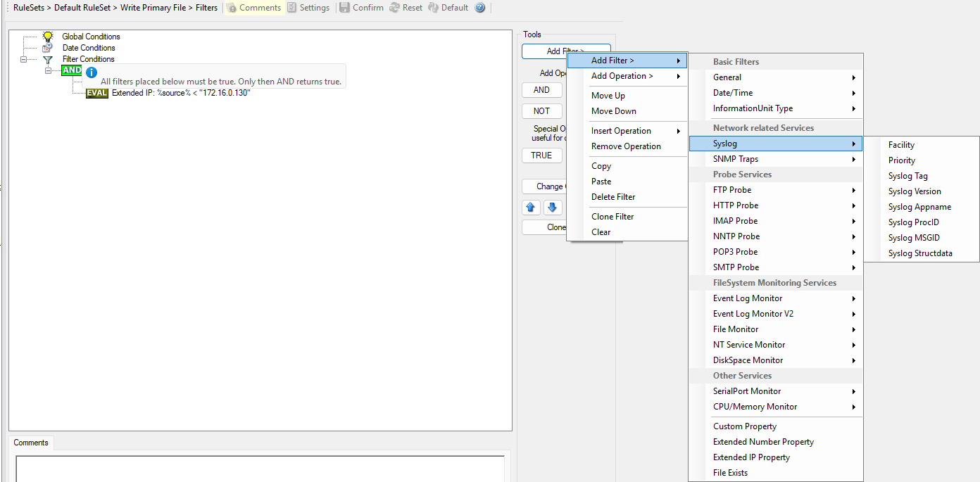Viewport: 980px width, 482px height.
Task: Choose Move Up from context menu
Action: click(x=627, y=96)
